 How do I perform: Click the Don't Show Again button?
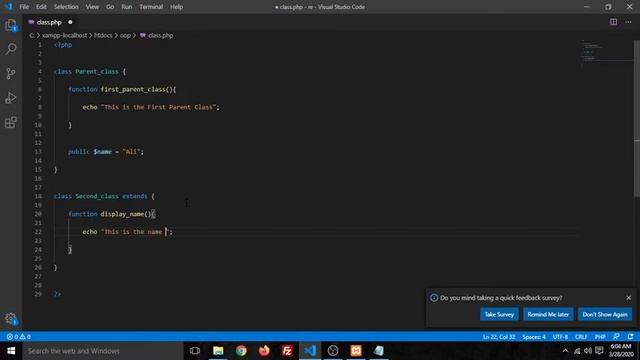pos(605,314)
